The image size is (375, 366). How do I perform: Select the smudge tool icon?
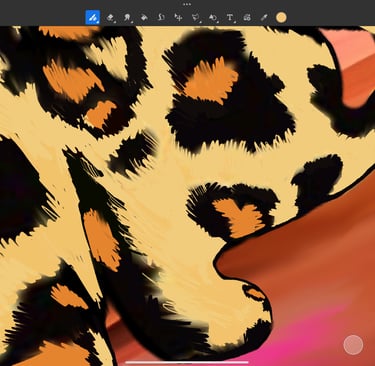click(x=127, y=17)
